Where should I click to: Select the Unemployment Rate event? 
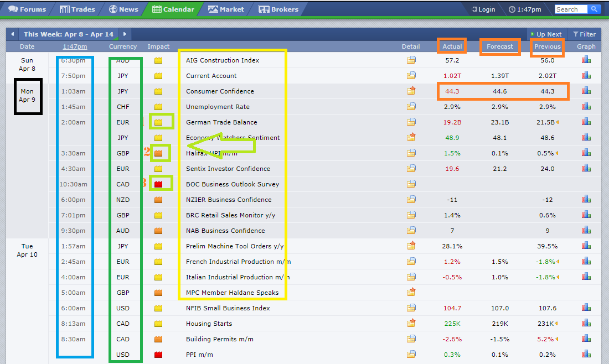click(218, 107)
